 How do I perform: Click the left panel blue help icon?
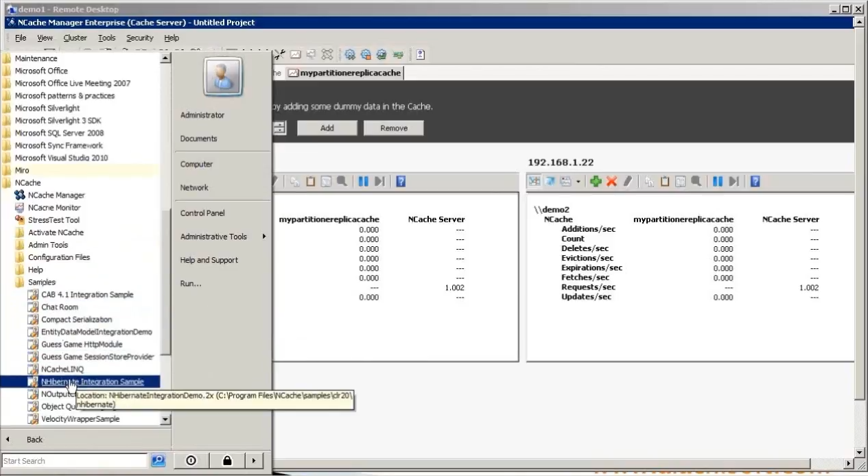[401, 181]
